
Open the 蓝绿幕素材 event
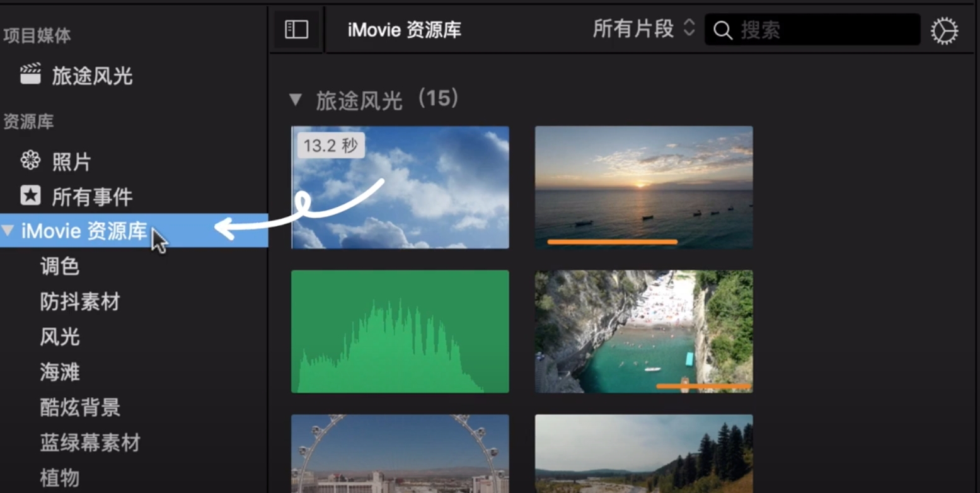(90, 443)
